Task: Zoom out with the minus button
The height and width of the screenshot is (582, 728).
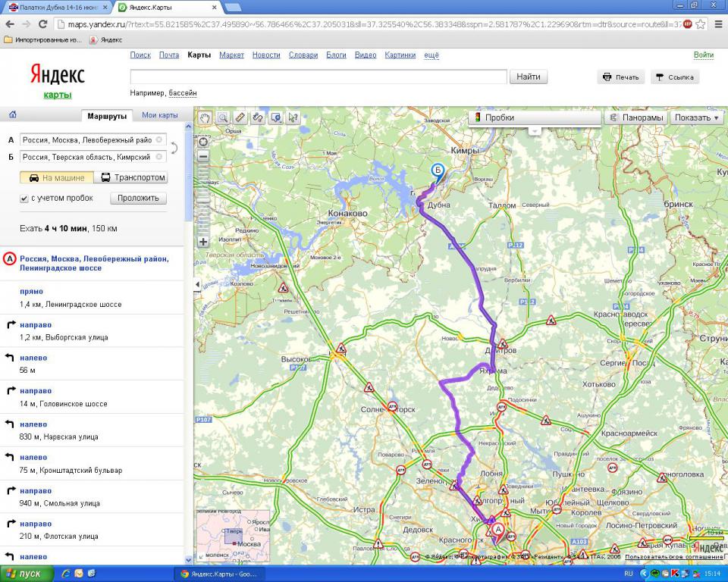Action: click(x=203, y=157)
